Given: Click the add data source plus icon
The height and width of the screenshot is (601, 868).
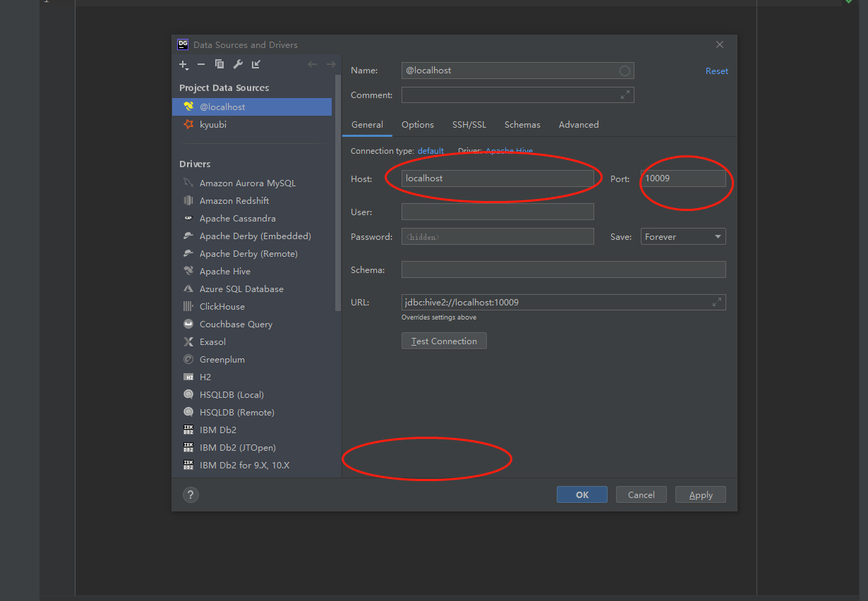Looking at the screenshot, I should coord(183,65).
